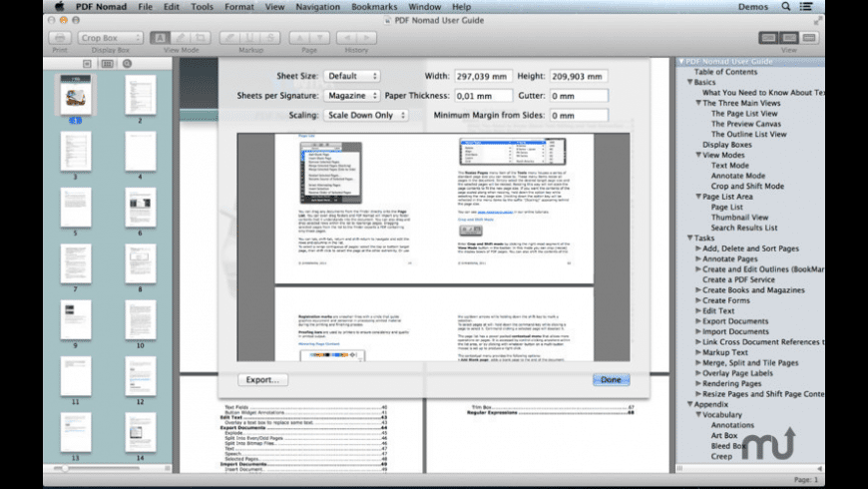Image resolution: width=868 pixels, height=489 pixels.
Task: Open Spotlight search in menu bar
Action: pos(785,7)
